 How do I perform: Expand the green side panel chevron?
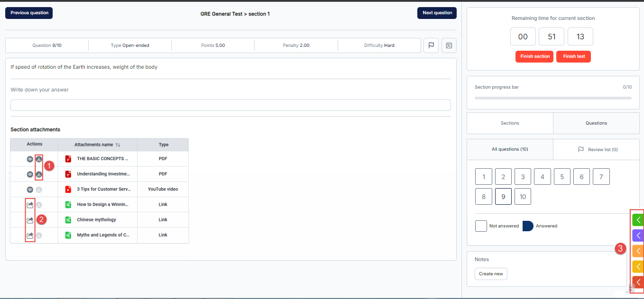coord(638,220)
